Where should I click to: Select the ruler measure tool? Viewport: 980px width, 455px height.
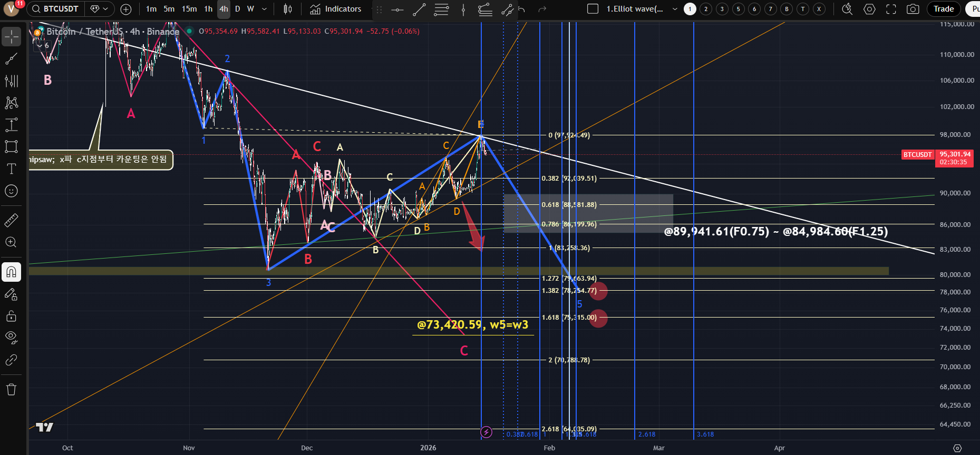12,220
